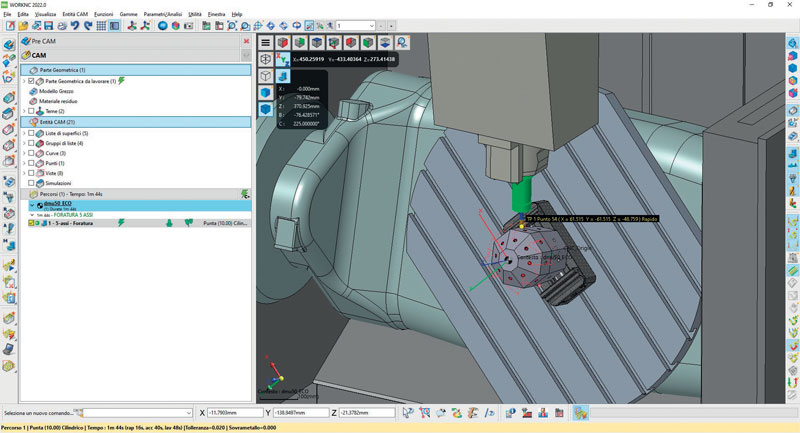
Task: Expand the Curve (3) node
Action: [24, 153]
